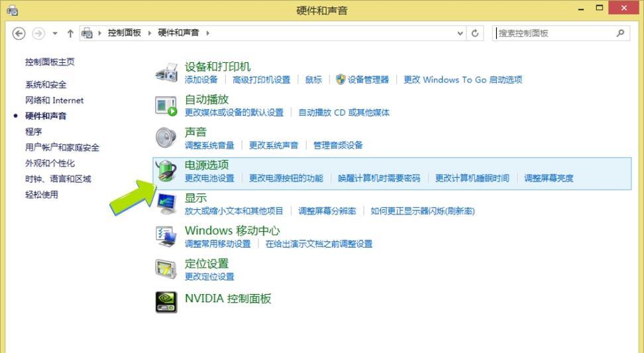Select 网络和 Internet in the sidebar

coord(54,100)
